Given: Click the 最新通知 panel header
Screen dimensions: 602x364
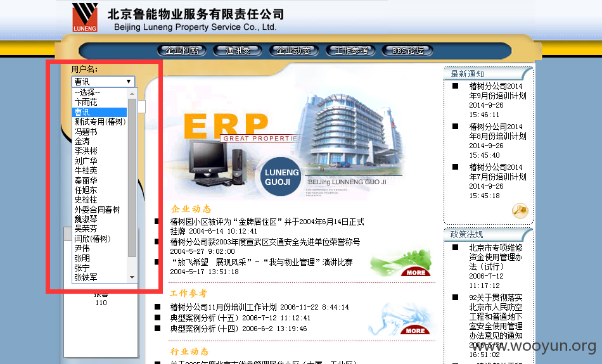Looking at the screenshot, I should coord(487,73).
